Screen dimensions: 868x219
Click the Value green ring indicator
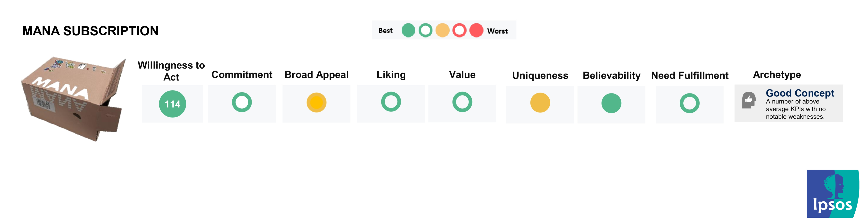pyautogui.click(x=462, y=102)
